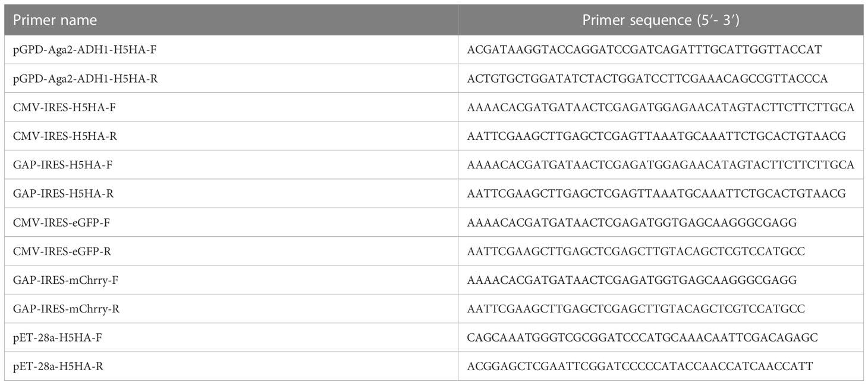Screen dimensions: 868x385
Task: Click the 'Primer sequence (5′- 3′)' column header
Action: [661, 20]
